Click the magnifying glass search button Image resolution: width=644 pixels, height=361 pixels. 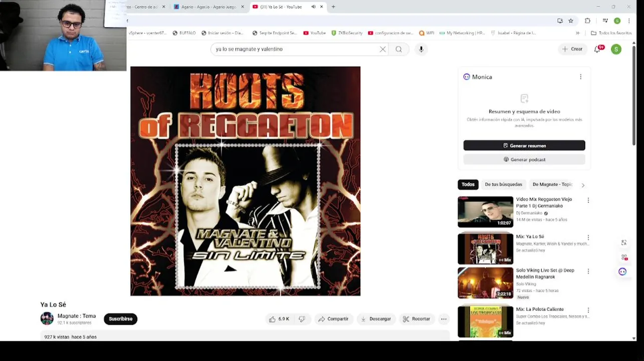coord(398,49)
